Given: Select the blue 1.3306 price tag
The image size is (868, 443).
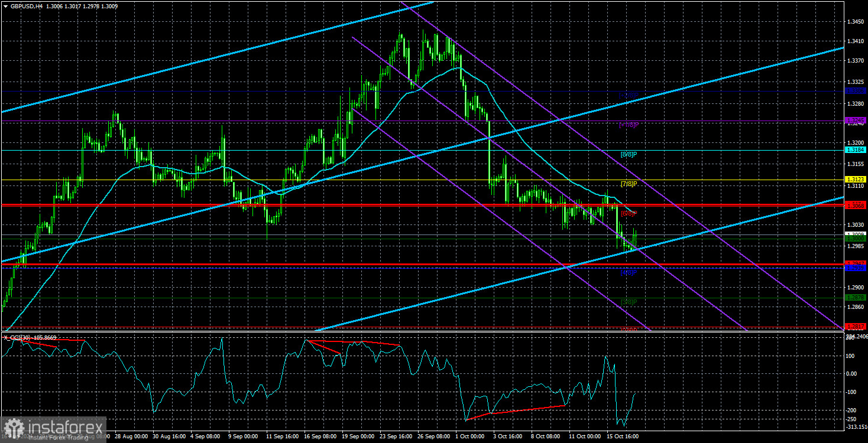Looking at the screenshot, I should 856,91.
